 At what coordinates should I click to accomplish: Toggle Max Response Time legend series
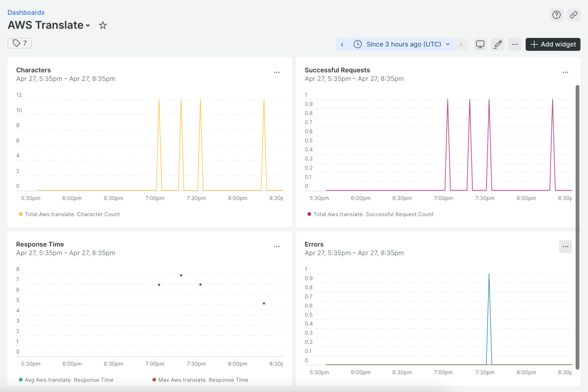[200, 380]
